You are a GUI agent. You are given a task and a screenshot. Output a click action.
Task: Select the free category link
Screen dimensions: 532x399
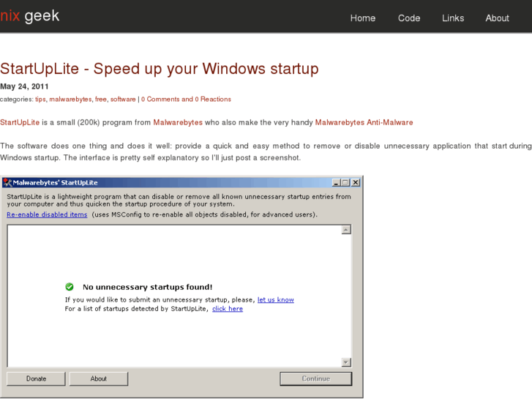tap(101, 99)
